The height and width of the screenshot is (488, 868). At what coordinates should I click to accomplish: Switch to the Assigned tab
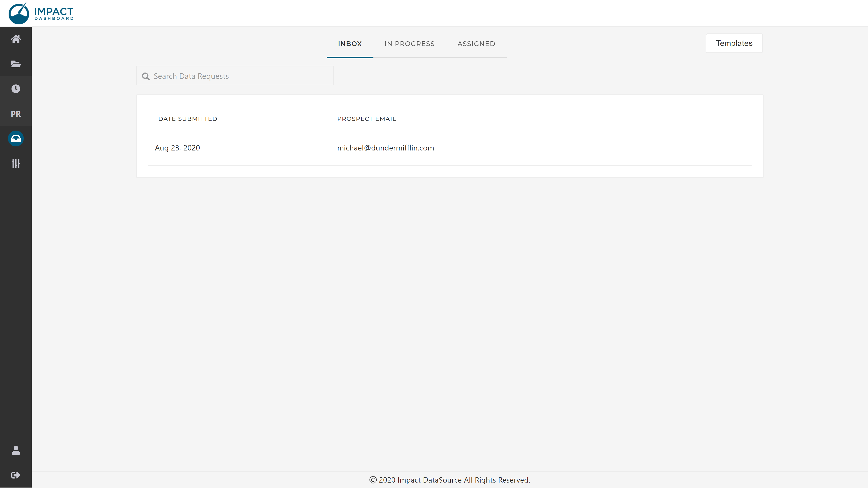476,44
